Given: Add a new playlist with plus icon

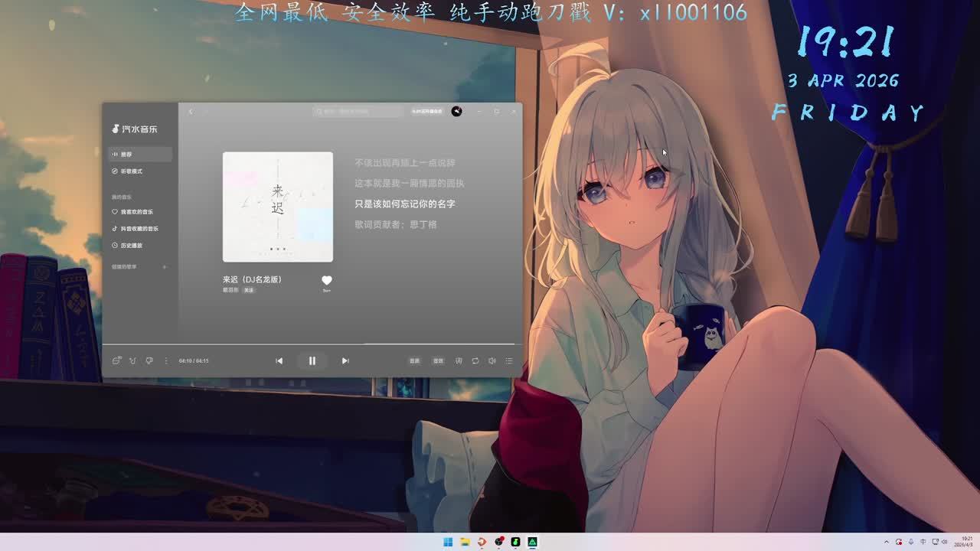Looking at the screenshot, I should pyautogui.click(x=165, y=267).
